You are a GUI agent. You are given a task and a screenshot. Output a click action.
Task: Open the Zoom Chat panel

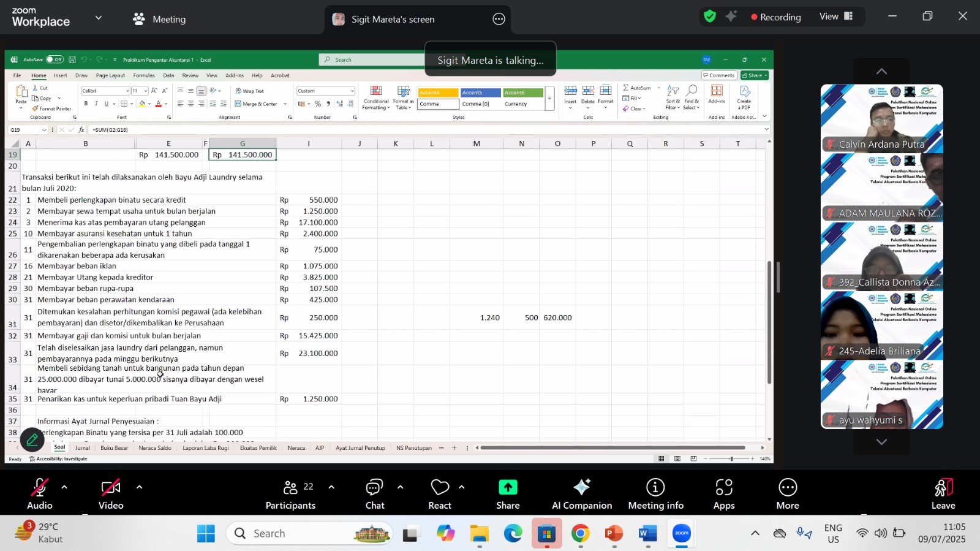pos(374,494)
